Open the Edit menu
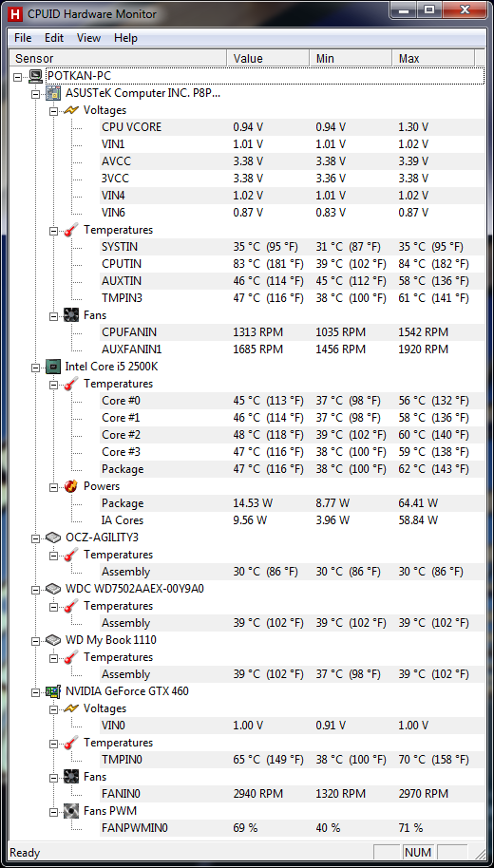The height and width of the screenshot is (868, 494). pos(54,38)
